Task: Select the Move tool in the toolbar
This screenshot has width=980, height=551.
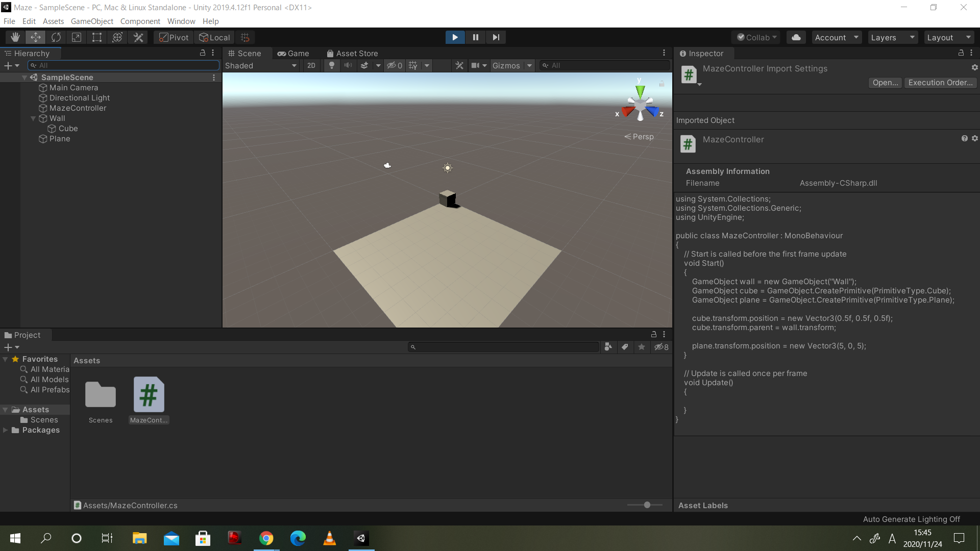Action: pos(35,37)
